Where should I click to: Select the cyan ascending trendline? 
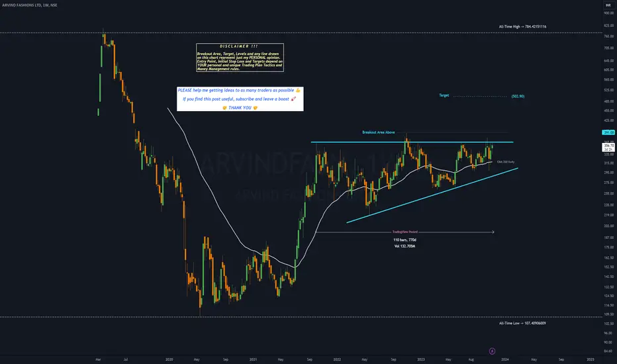coord(433,195)
